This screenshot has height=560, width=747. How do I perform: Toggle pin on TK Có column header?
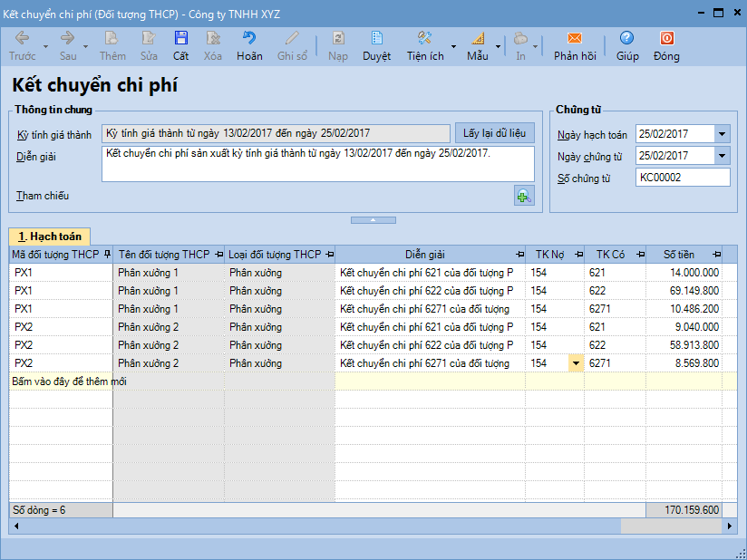click(639, 255)
